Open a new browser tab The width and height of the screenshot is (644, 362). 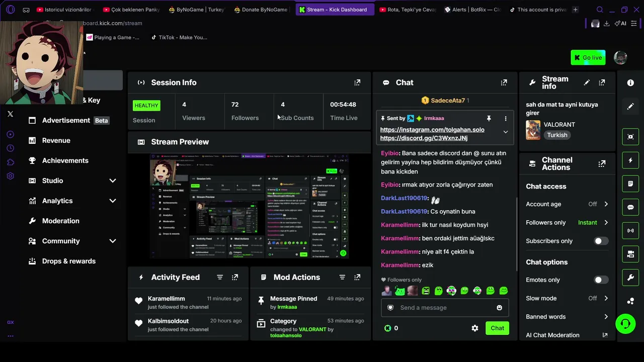click(576, 10)
